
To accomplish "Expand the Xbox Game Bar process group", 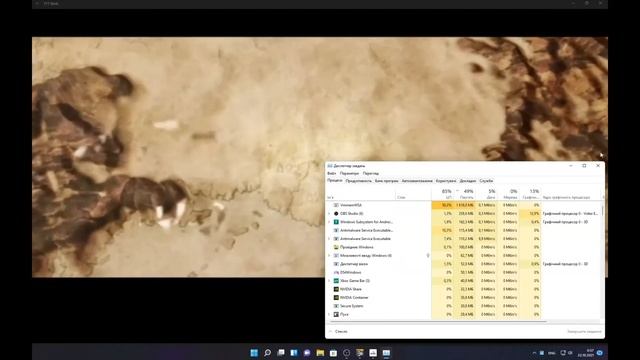I will (x=329, y=281).
